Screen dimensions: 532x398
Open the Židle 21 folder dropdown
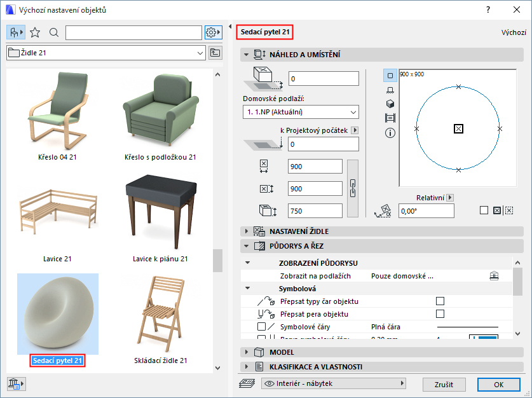(106, 53)
